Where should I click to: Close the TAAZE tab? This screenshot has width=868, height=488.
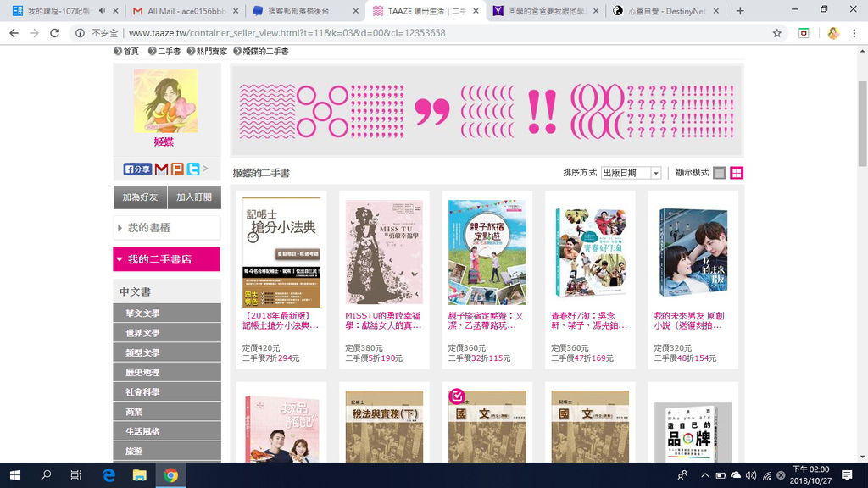coord(476,10)
